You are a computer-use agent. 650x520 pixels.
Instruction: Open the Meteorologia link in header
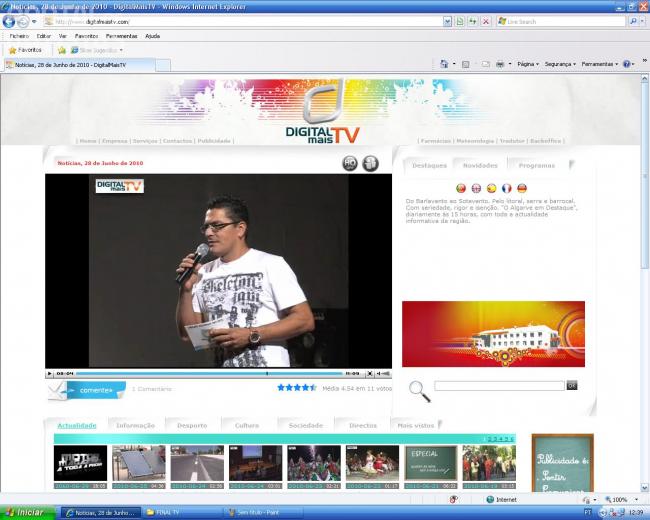tap(475, 141)
